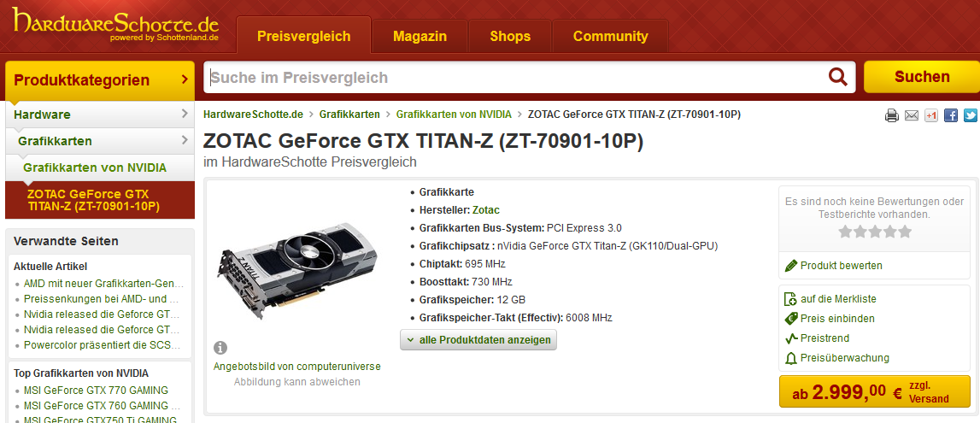The image size is (980, 423).
Task: Expand Hardware category in sidebar
Action: [100, 115]
